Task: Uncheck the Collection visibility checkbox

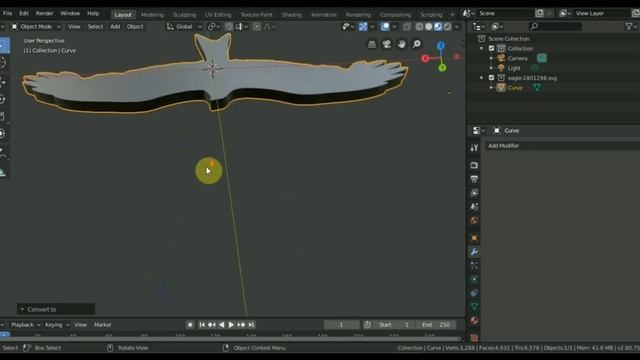Action: (491, 48)
